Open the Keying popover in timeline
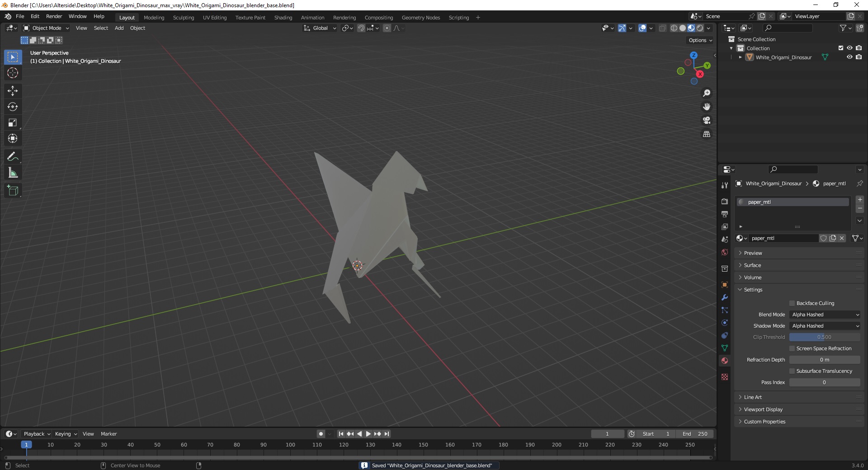The width and height of the screenshot is (868, 470). coord(66,434)
